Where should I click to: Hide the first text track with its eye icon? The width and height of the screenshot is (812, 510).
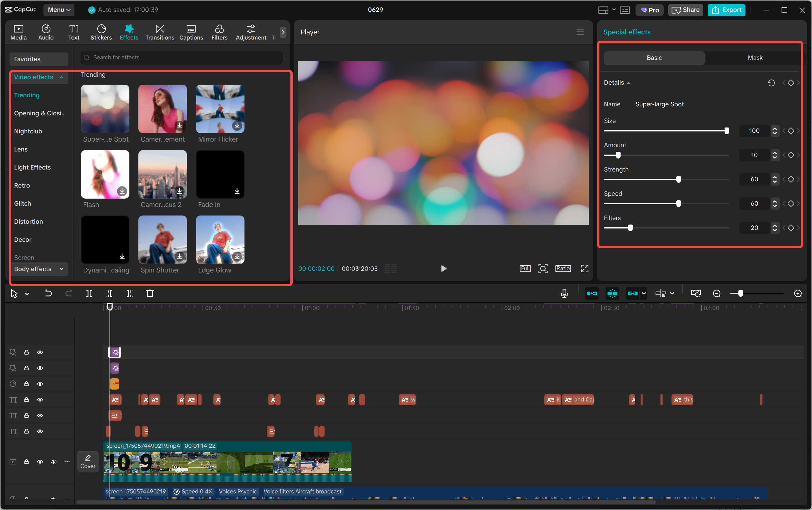40,399
